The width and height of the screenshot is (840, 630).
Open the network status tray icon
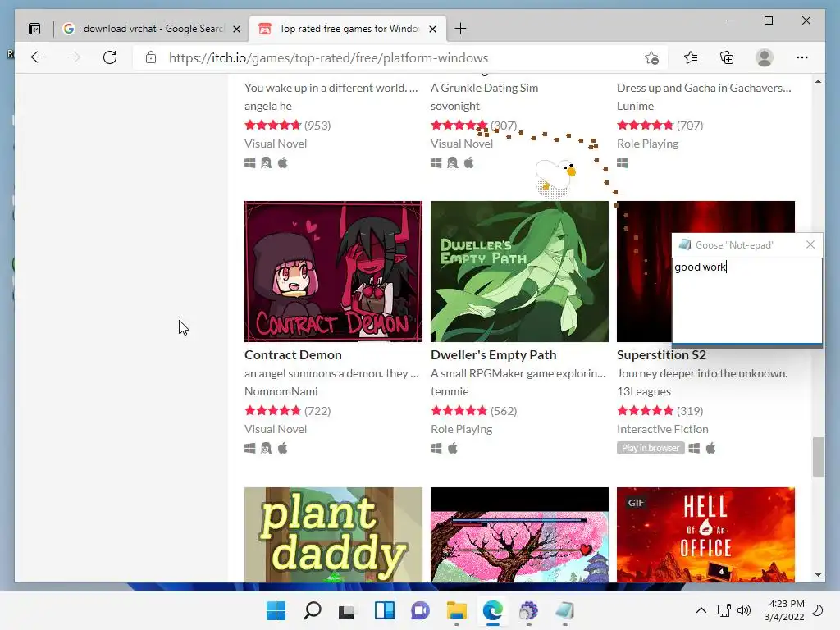pos(724,610)
